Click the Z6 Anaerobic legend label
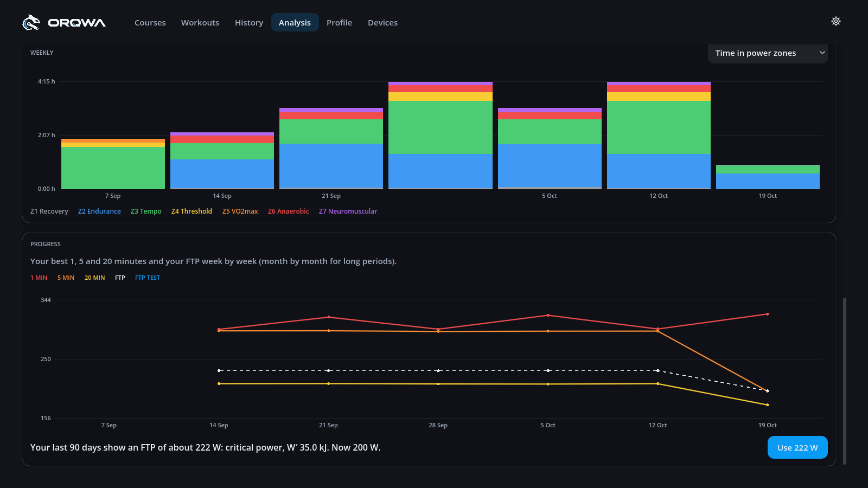The width and height of the screenshot is (868, 488). [x=288, y=211]
